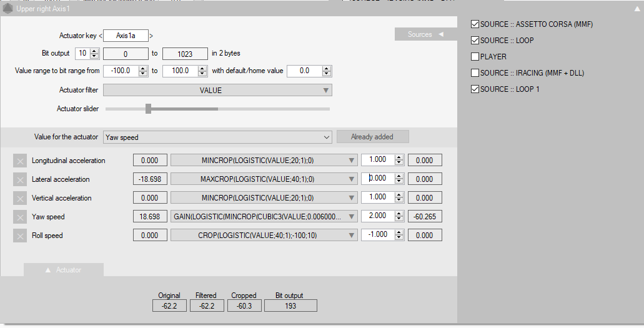Screen dimensions: 644x328
Task: Remove the Lateral acceleration row
Action: point(20,179)
